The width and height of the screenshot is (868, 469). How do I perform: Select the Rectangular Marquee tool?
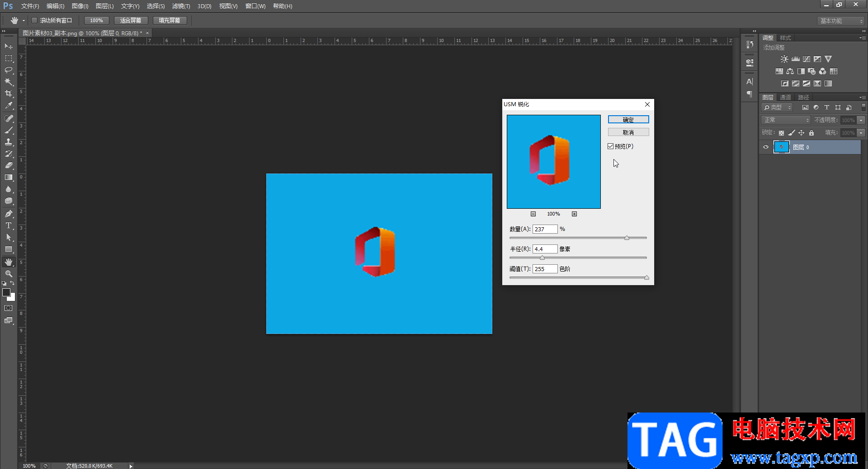click(x=9, y=58)
